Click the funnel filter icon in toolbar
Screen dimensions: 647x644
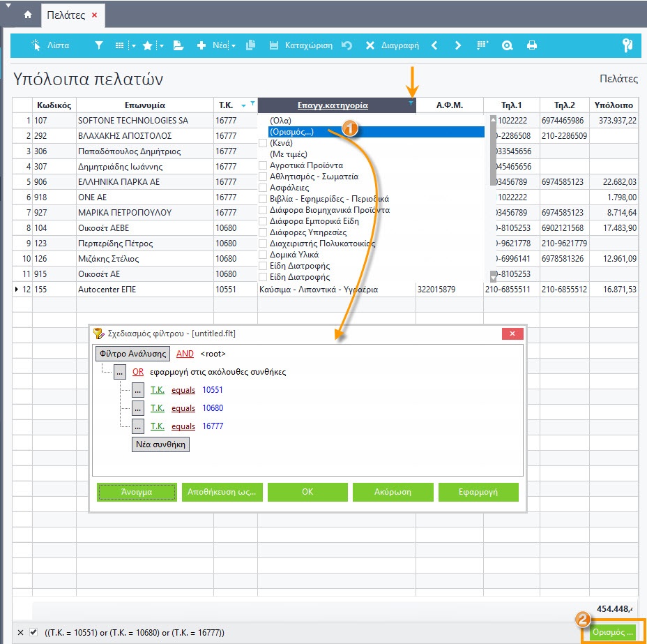(x=99, y=45)
